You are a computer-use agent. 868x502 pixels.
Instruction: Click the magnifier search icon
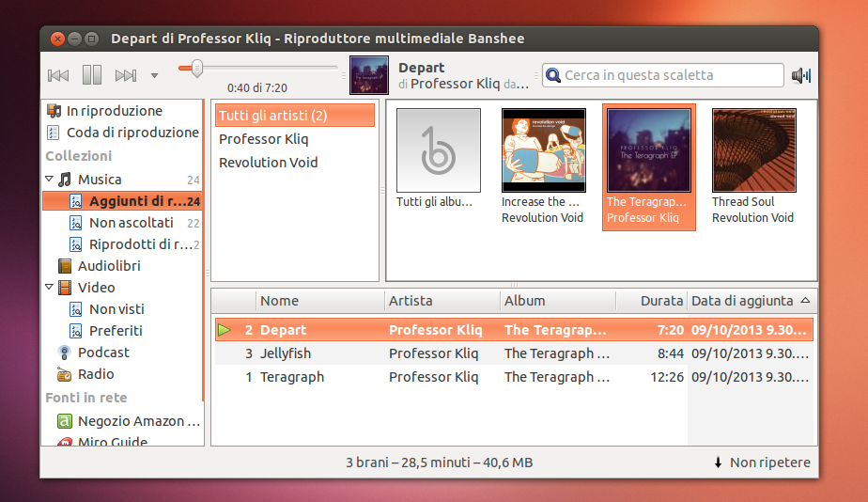click(x=553, y=75)
